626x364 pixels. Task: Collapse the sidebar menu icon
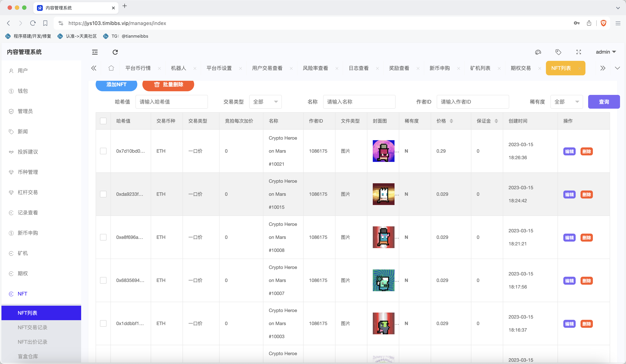coord(95,52)
